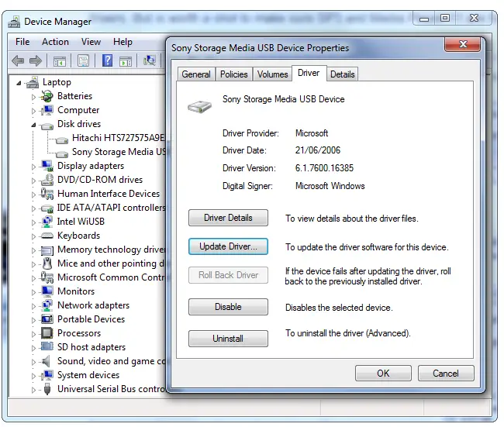Click the Forward arrow toolbar icon

pos(36,60)
